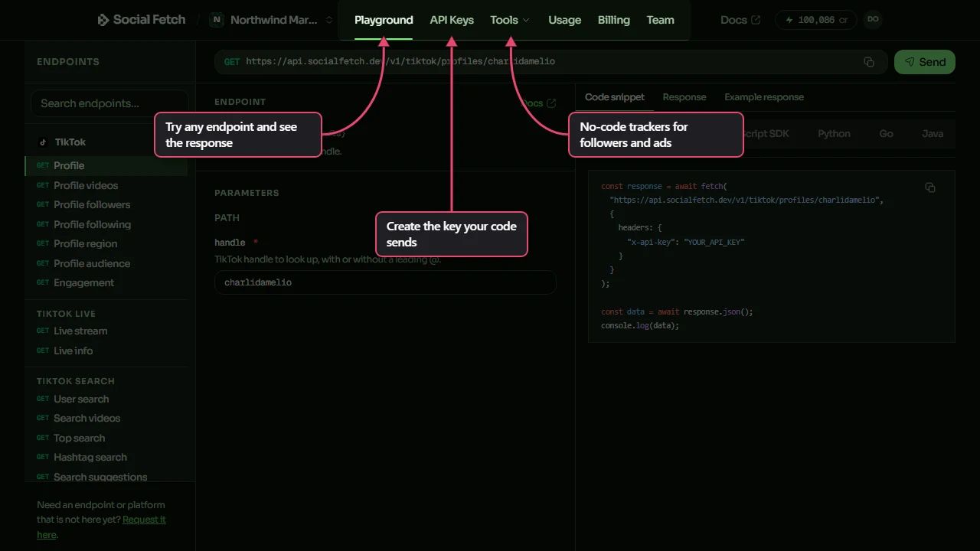Open the DO user avatar menu
Viewport: 980px width, 551px height.
pos(873,20)
